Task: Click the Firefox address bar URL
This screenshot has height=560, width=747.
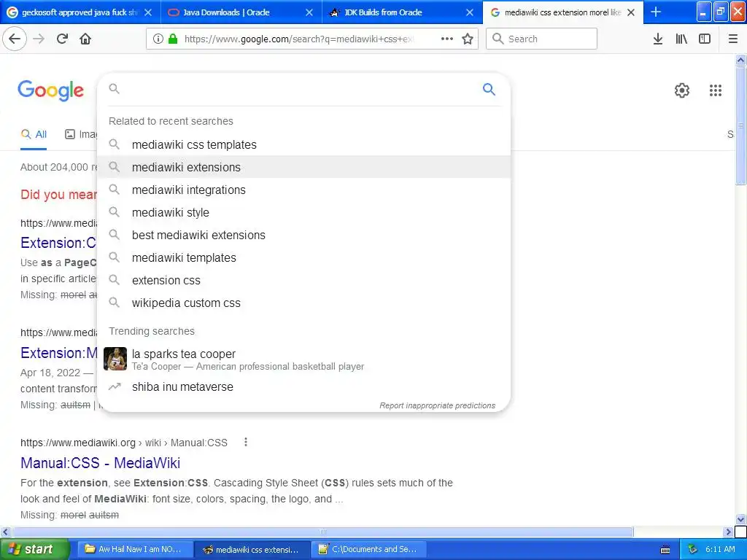Action: [299, 39]
